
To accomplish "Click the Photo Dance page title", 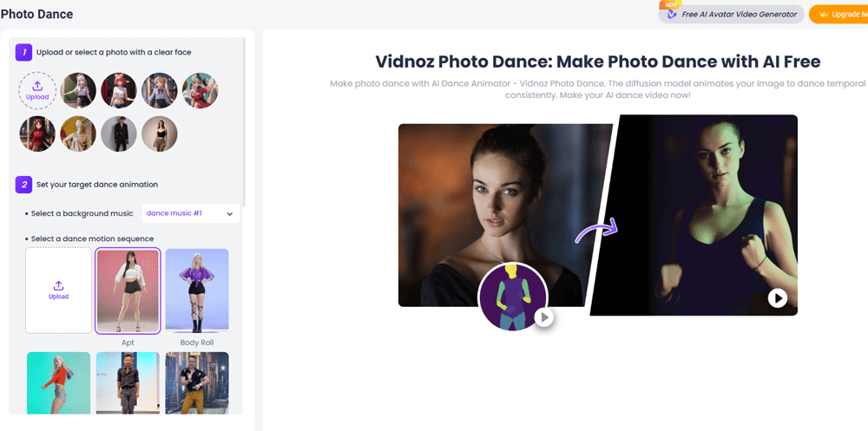I will tap(36, 14).
